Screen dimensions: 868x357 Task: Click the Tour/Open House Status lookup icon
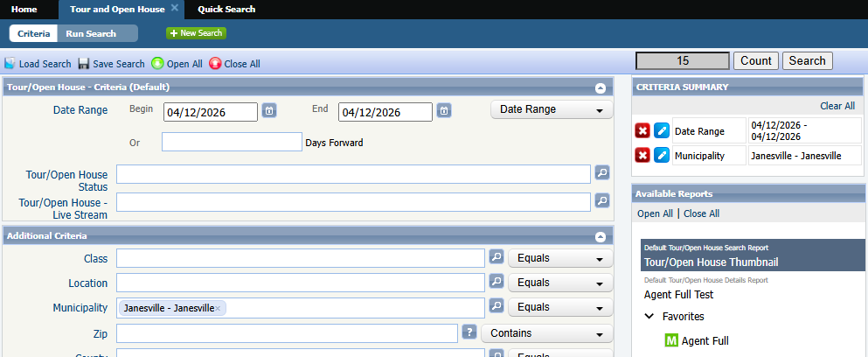tap(601, 173)
